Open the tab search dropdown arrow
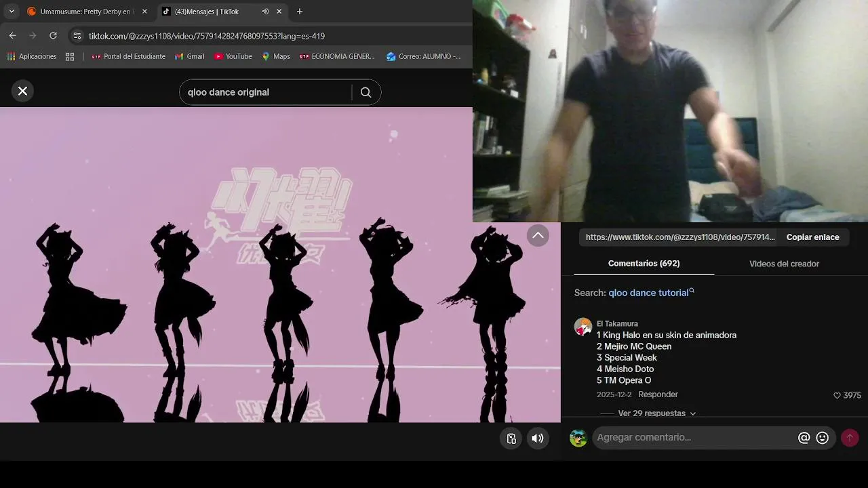Viewport: 868px width, 488px height. click(x=12, y=12)
